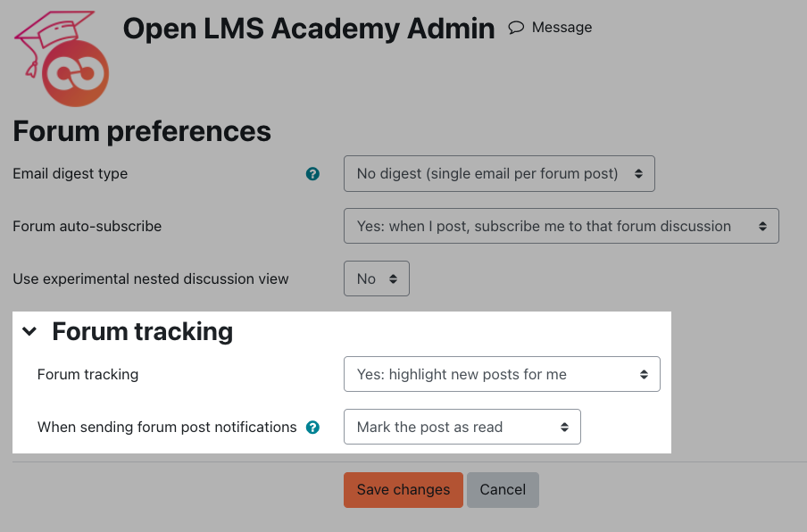Click the Cancel button
Viewport: 807px width, 532px height.
click(x=503, y=490)
